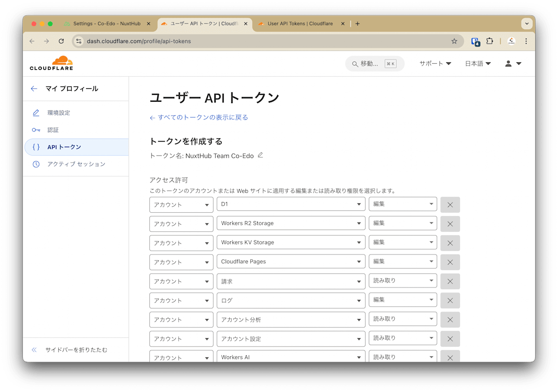558x392 pixels.
Task: Remove the Cloudflare Pages permission row
Action: (x=450, y=262)
